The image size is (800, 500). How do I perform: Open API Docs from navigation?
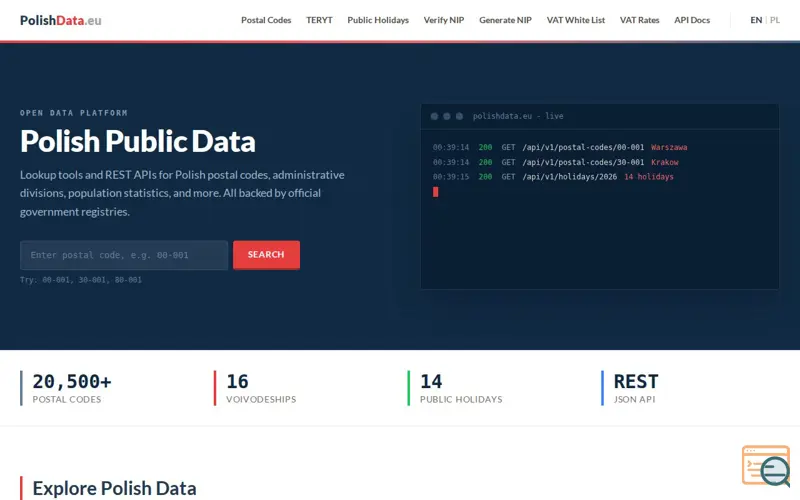pos(692,20)
